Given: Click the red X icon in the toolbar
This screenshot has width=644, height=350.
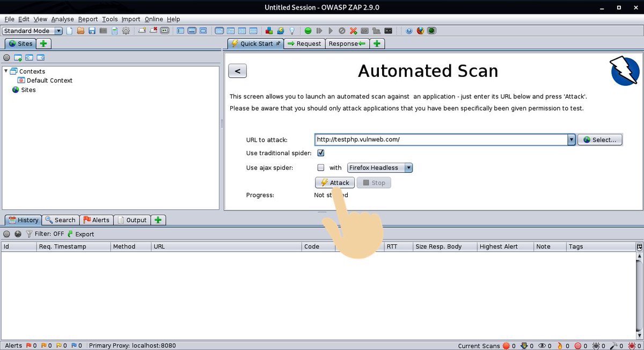Looking at the screenshot, I should tap(353, 31).
